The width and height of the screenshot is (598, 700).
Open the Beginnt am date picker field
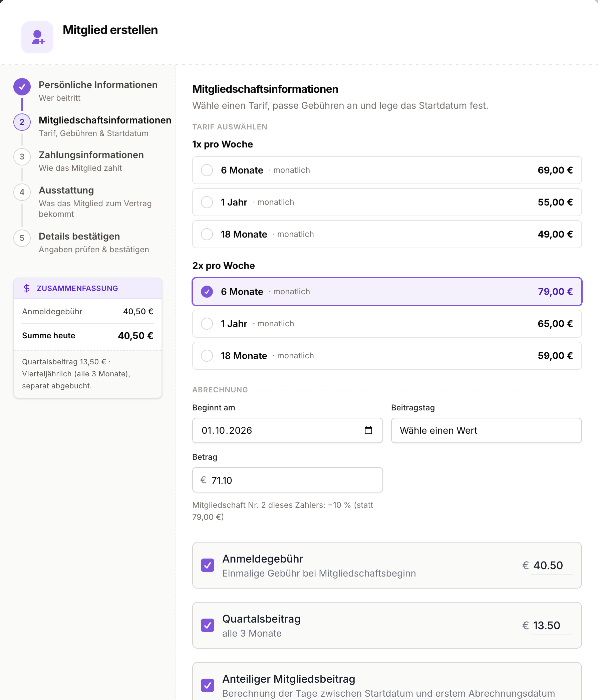pyautogui.click(x=288, y=430)
